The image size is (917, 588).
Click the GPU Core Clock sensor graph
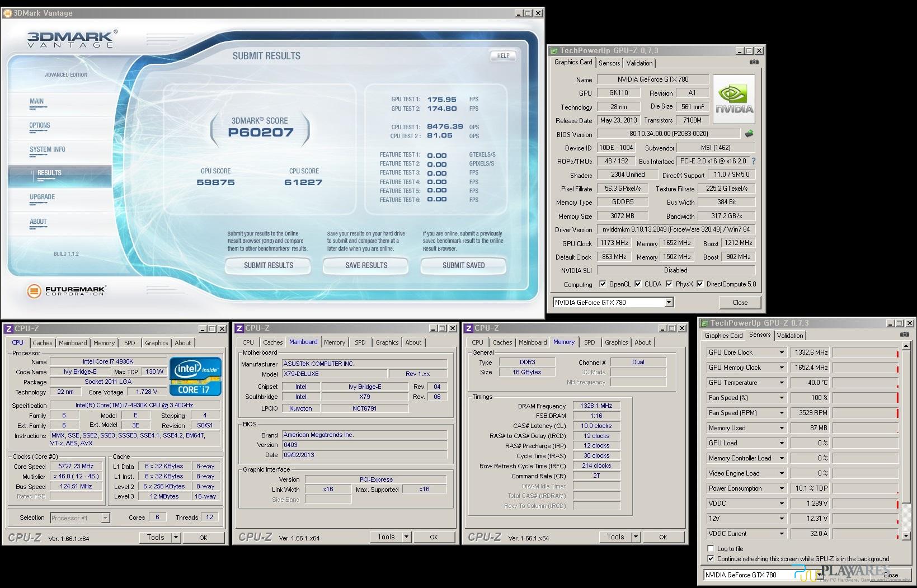pyautogui.click(x=866, y=352)
